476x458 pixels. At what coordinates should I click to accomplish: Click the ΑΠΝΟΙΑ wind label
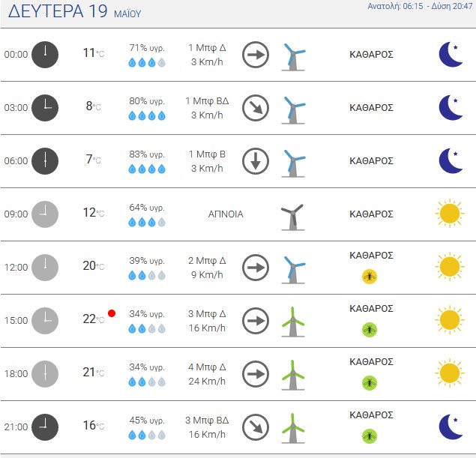[226, 214]
